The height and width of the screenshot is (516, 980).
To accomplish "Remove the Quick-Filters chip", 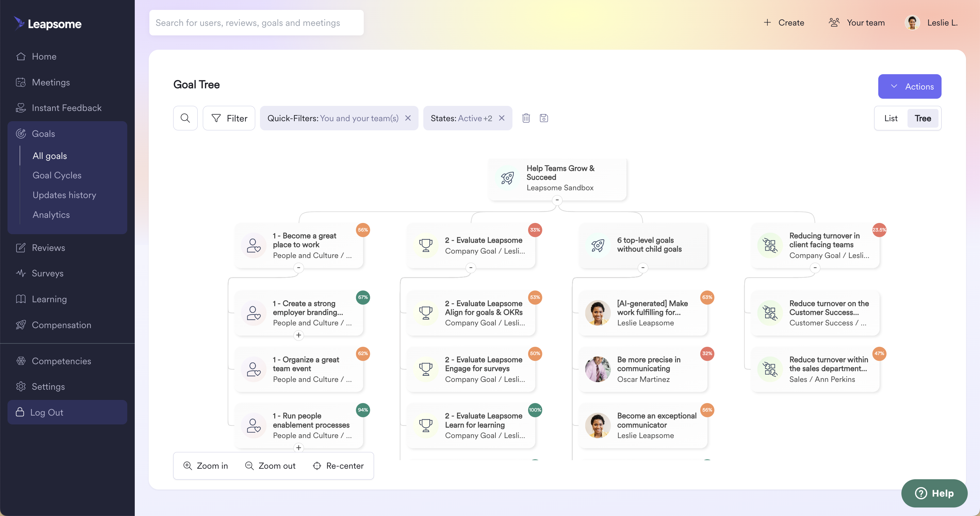I will tap(408, 118).
